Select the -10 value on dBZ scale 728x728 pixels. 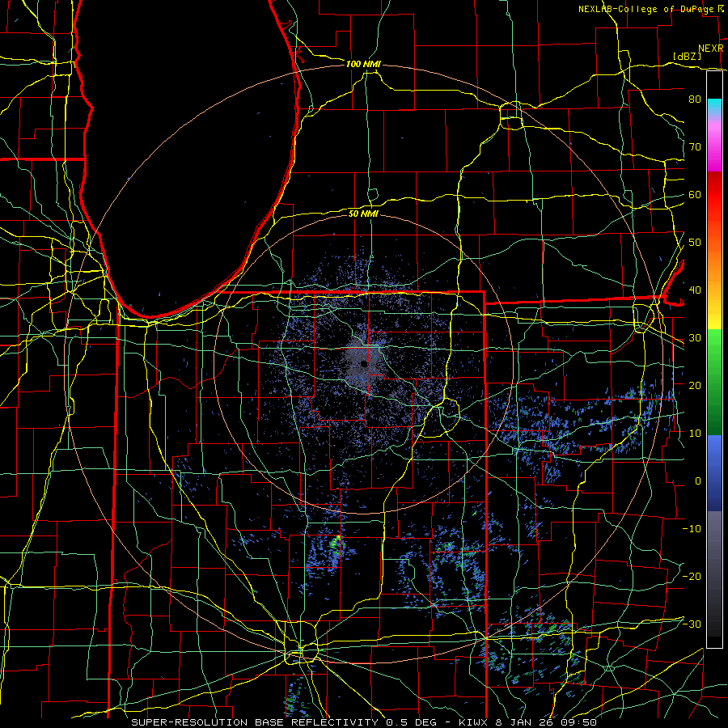(x=692, y=528)
